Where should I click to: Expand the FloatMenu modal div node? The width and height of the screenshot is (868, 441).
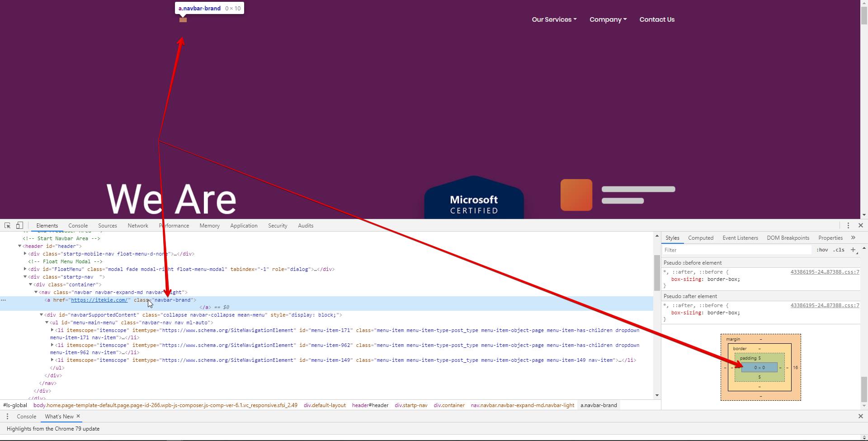coord(25,269)
